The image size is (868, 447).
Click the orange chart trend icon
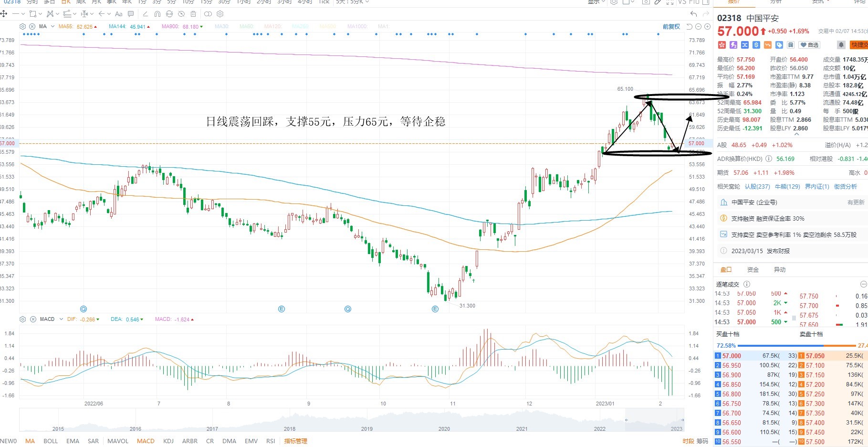768,45
